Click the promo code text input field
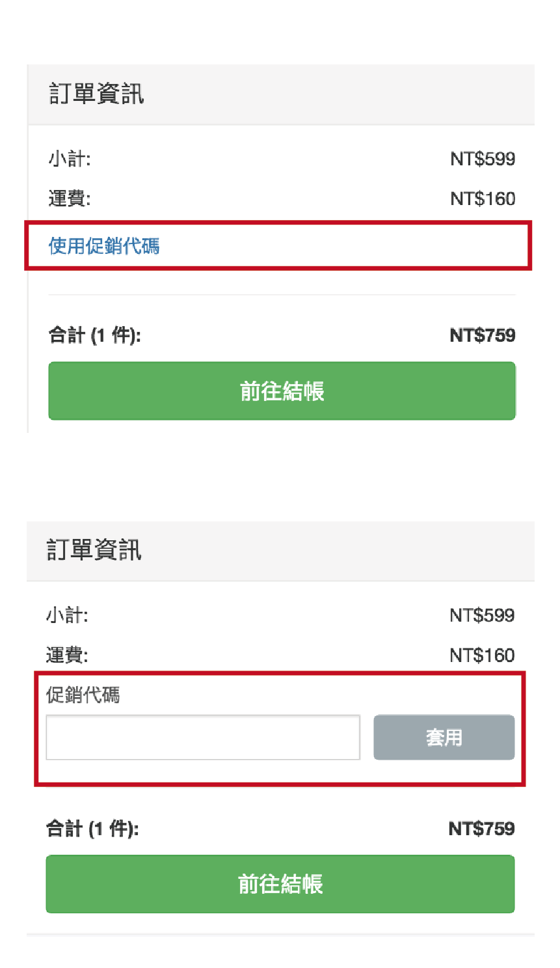The image size is (560, 968). [202, 738]
